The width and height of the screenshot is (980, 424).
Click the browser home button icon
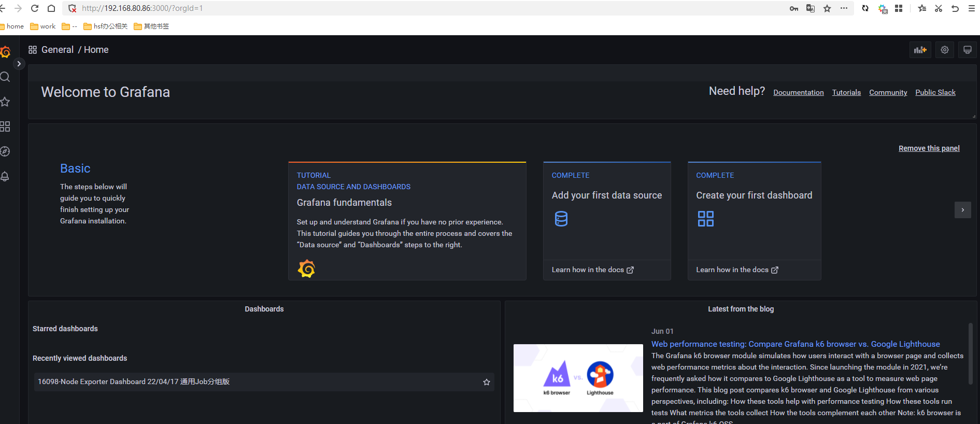51,8
